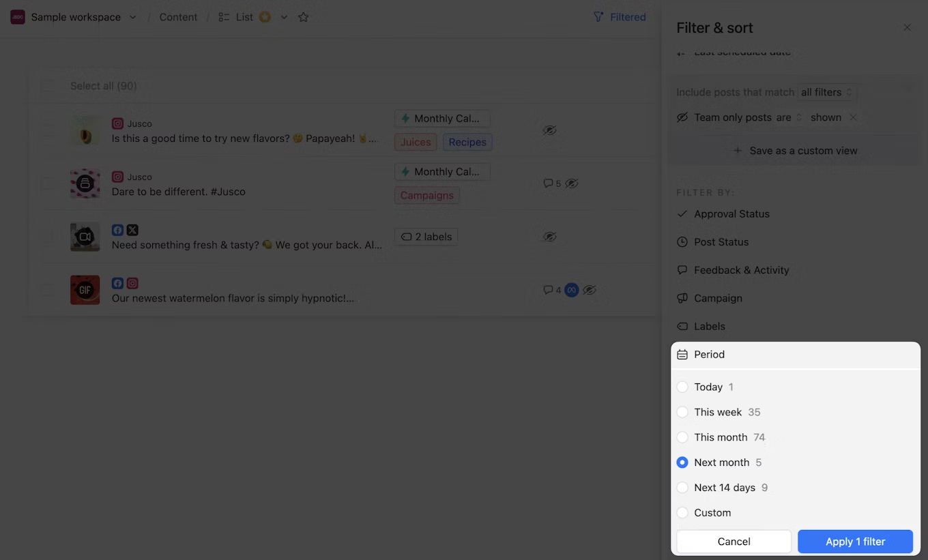Open the Campaign filter option
This screenshot has width=928, height=560.
pos(718,298)
